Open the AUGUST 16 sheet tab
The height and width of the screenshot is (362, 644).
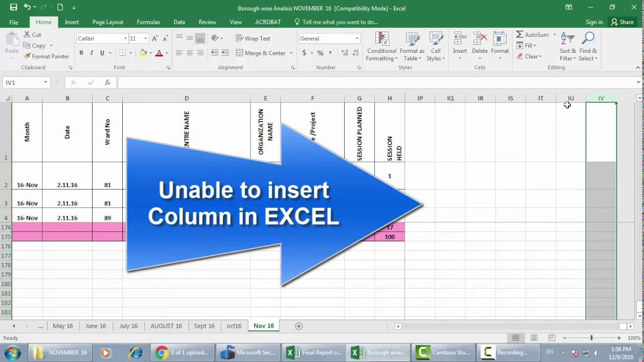pyautogui.click(x=166, y=326)
